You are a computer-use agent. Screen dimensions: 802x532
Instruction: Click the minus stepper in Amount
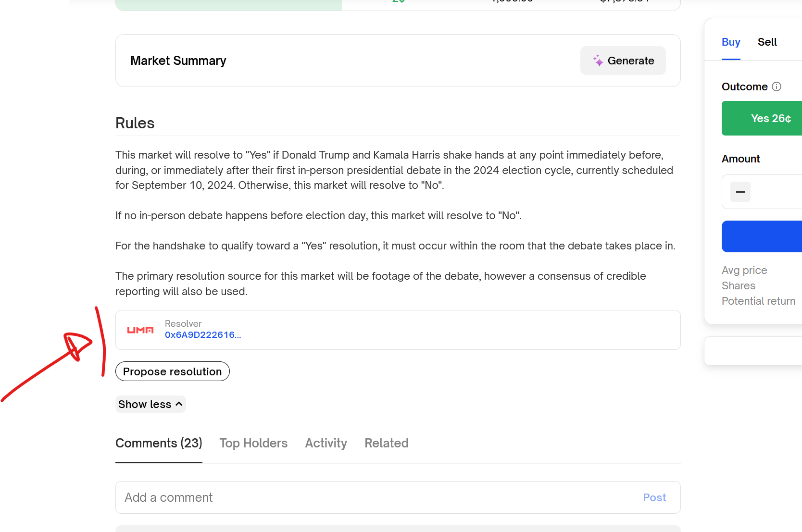(740, 192)
